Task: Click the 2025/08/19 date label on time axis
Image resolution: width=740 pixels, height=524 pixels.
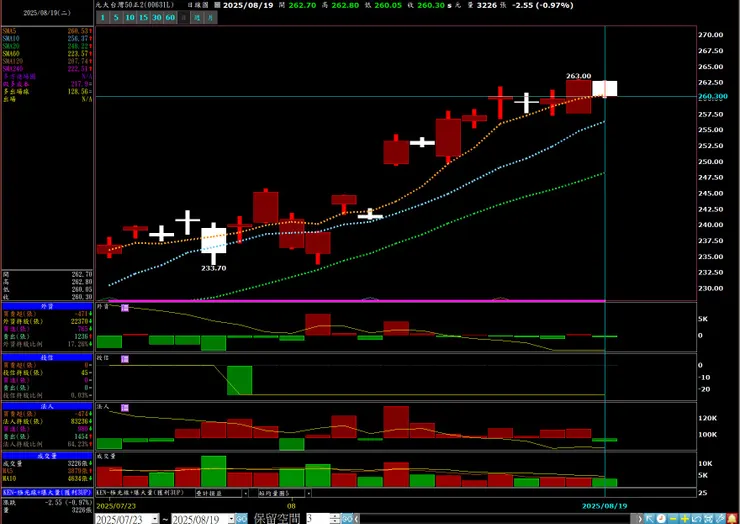Action: coord(605,506)
